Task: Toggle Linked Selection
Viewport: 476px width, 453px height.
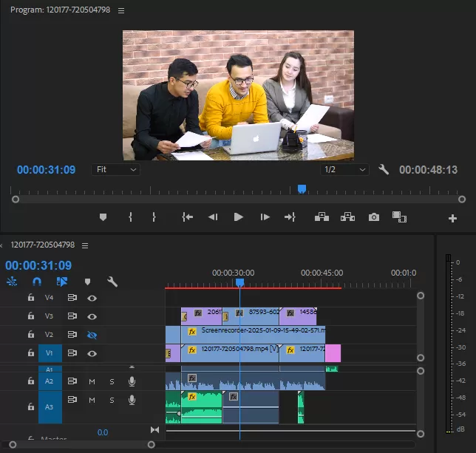Action: tap(62, 282)
